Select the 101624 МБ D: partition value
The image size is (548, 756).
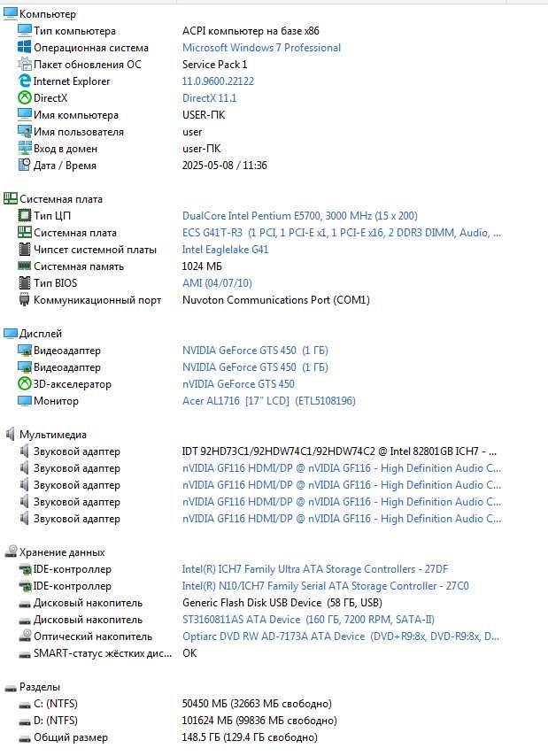[x=259, y=721]
